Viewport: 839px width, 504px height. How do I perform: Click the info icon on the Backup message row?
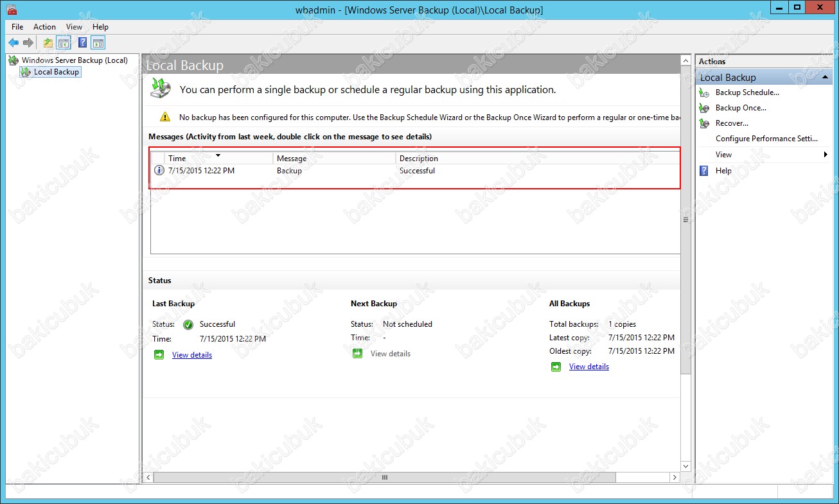pyautogui.click(x=159, y=170)
